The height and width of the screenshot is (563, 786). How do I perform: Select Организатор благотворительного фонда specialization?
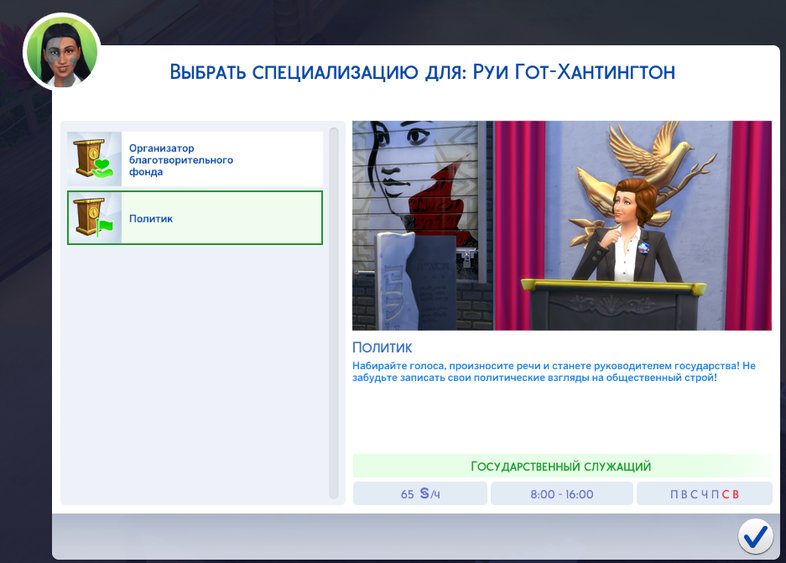(x=195, y=159)
